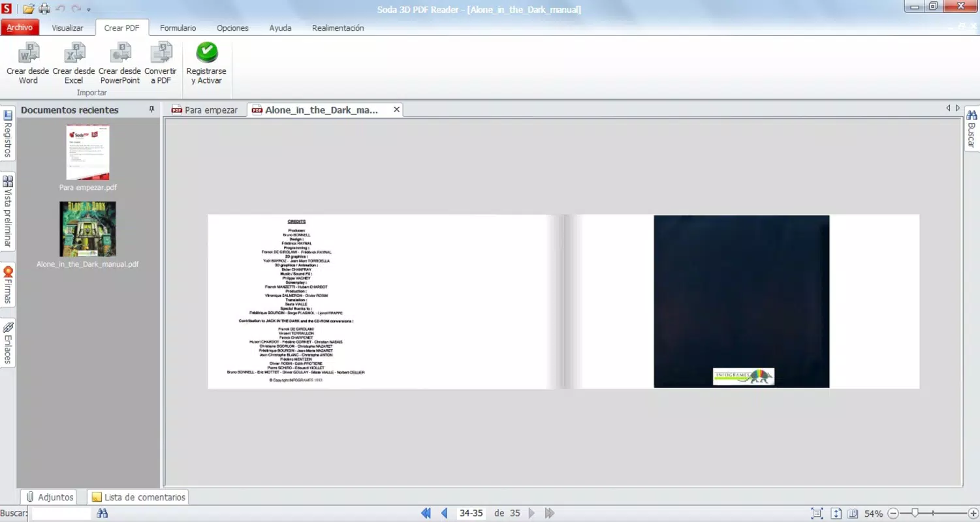Open the Opciones ribbon tab
Screen dimensions: 980x522
pyautogui.click(x=232, y=28)
